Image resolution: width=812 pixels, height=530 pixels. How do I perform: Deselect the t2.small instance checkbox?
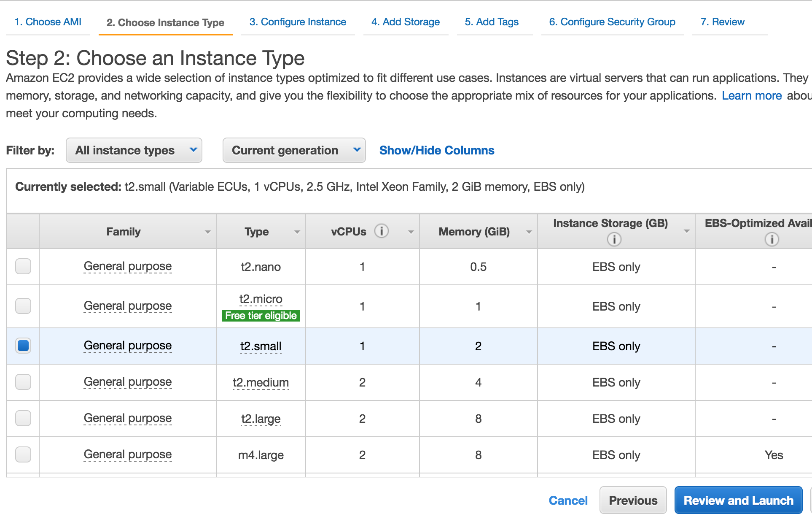point(23,346)
